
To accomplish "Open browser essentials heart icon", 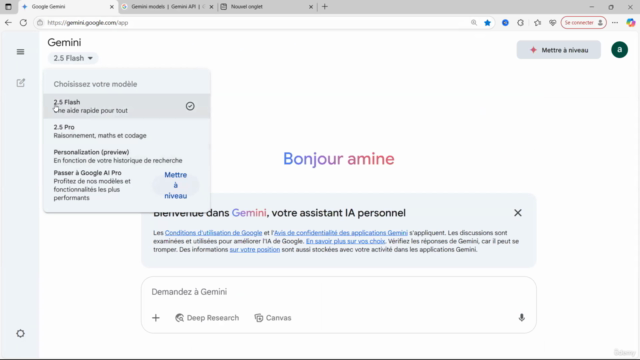I will [552, 23].
